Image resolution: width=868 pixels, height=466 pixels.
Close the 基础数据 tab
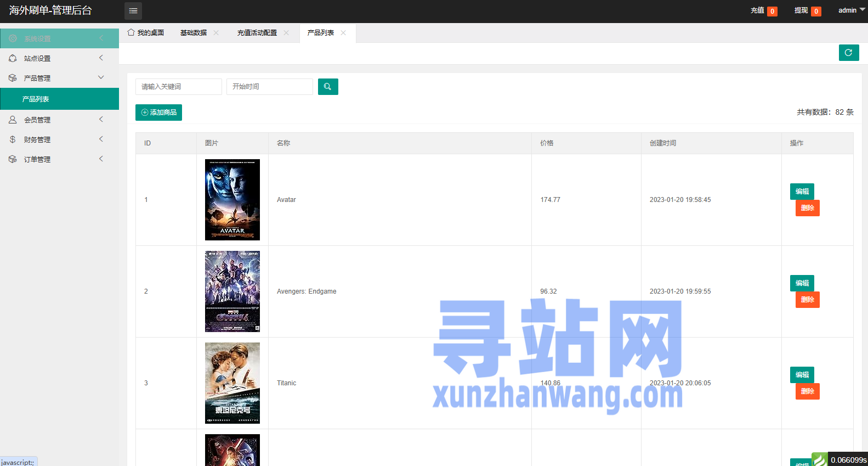click(216, 33)
